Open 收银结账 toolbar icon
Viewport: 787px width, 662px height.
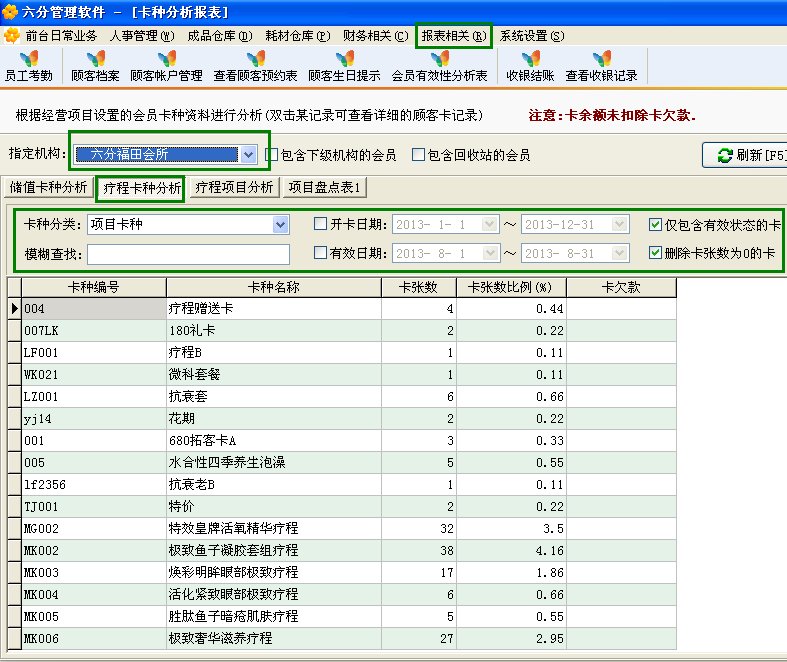530,66
